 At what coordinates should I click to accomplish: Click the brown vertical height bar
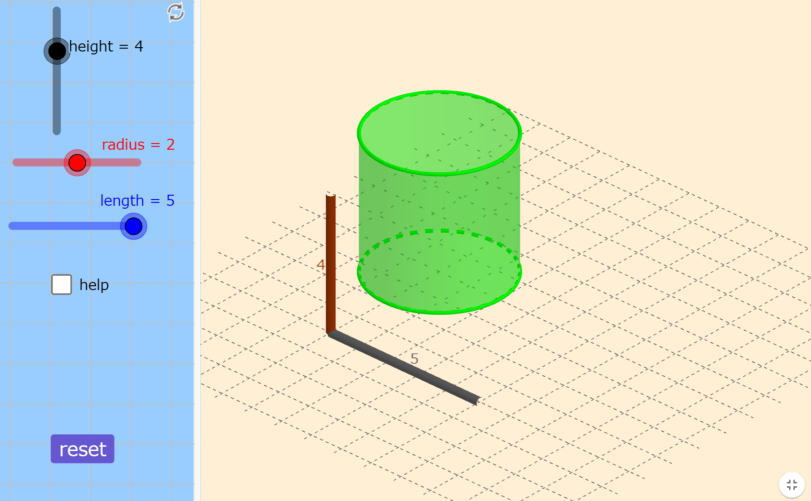point(331,264)
